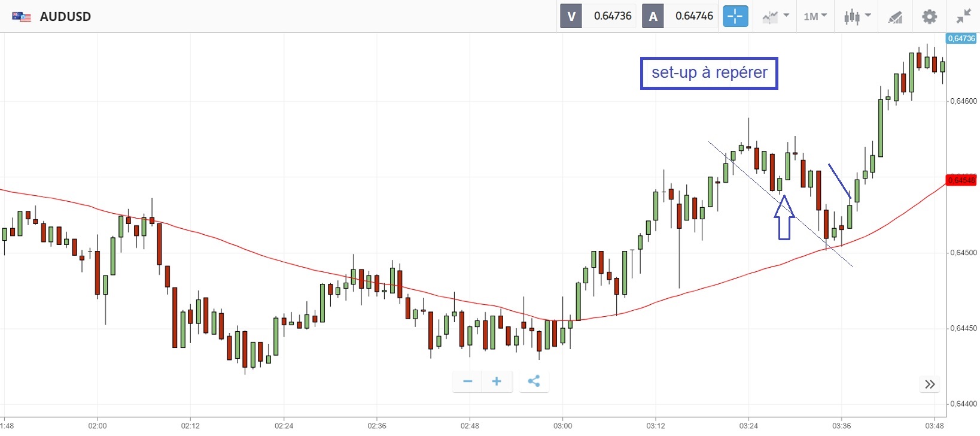The width and height of the screenshot is (980, 436).
Task: Click the A buy price 0.64746 button
Action: [679, 16]
